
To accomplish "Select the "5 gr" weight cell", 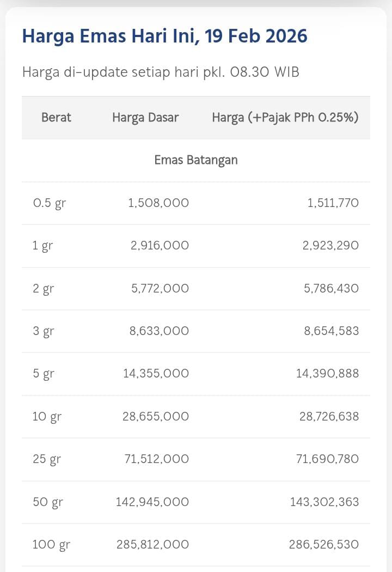I will pyautogui.click(x=44, y=374).
